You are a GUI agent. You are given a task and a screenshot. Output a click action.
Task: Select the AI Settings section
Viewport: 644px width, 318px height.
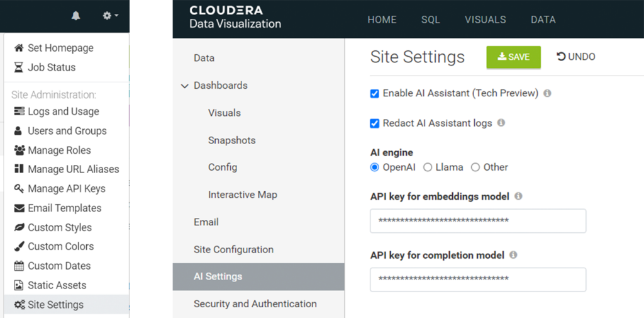click(x=258, y=276)
